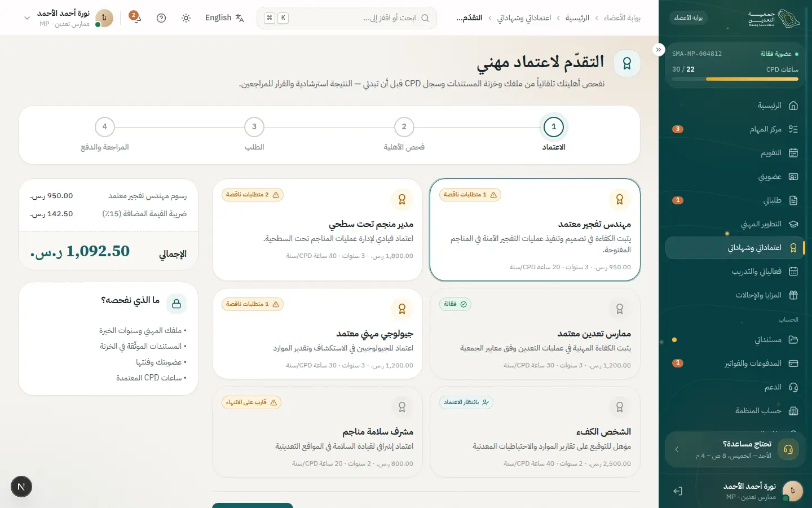
Task: Select الشخص الكفء credential card
Action: coord(535,432)
